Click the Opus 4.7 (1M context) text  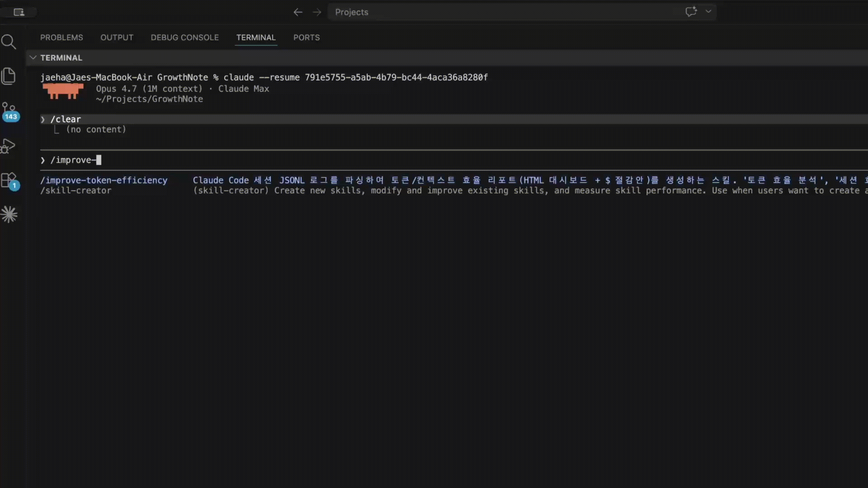click(x=149, y=89)
